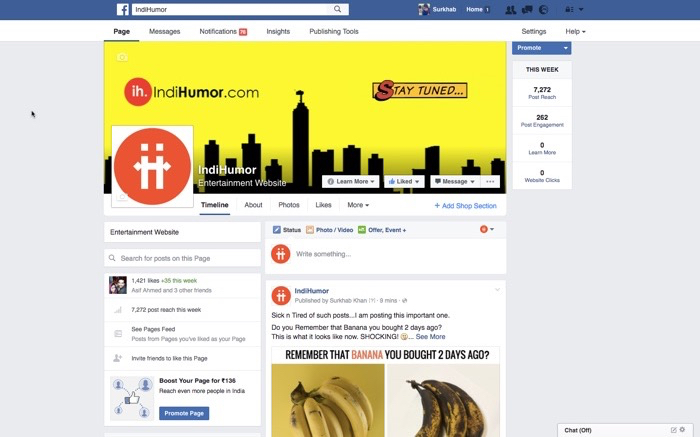The width and height of the screenshot is (700, 437).
Task: Expand the More tab dropdown
Action: tap(358, 205)
